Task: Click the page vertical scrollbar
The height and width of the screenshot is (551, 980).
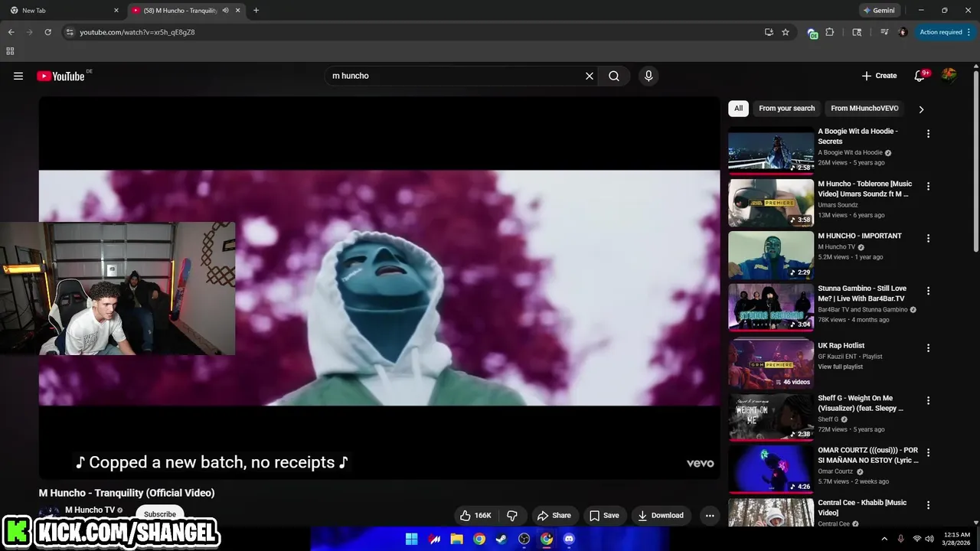Action: tap(975, 161)
